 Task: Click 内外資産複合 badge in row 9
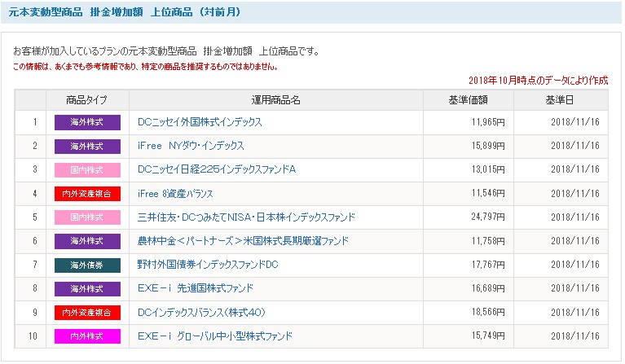tap(87, 313)
